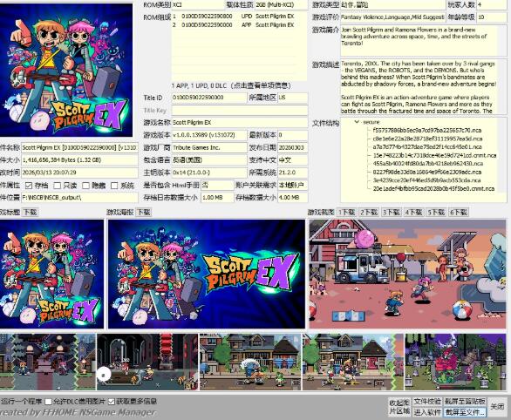511x420 pixels.
Task: Select the 8227f98de33d0a16864e9f06e2309adc.nca entry
Action: [427, 172]
